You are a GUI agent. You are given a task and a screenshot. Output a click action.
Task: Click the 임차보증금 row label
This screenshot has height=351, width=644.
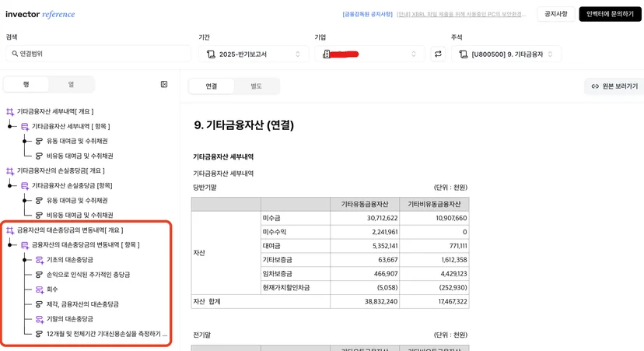(x=277, y=274)
